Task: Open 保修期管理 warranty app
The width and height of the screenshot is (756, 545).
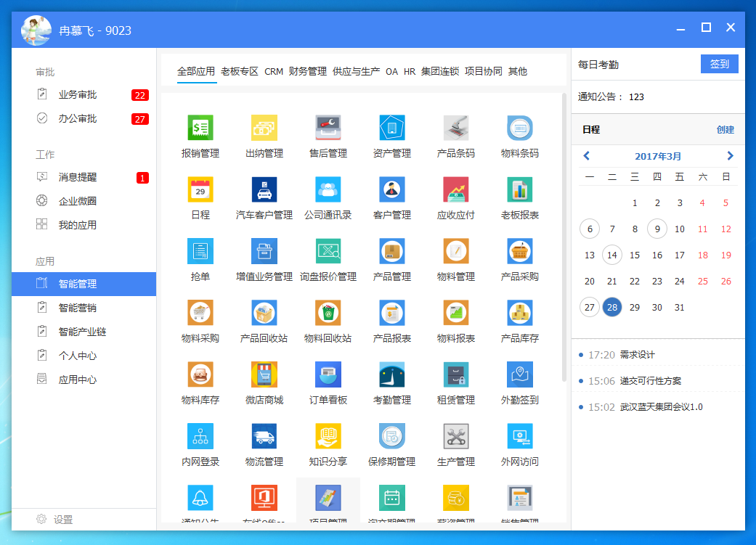Action: [x=392, y=437]
